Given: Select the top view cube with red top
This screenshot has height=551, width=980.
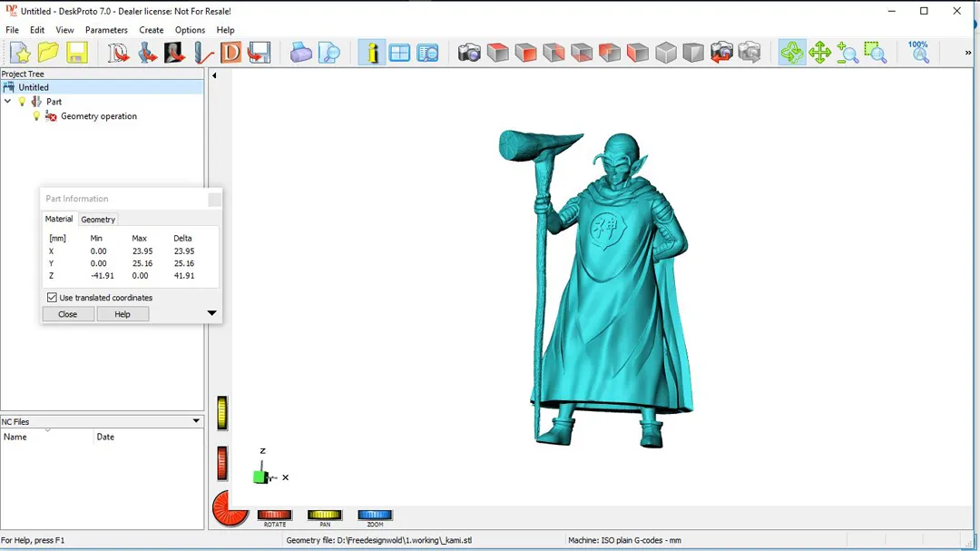Looking at the screenshot, I should coord(497,53).
